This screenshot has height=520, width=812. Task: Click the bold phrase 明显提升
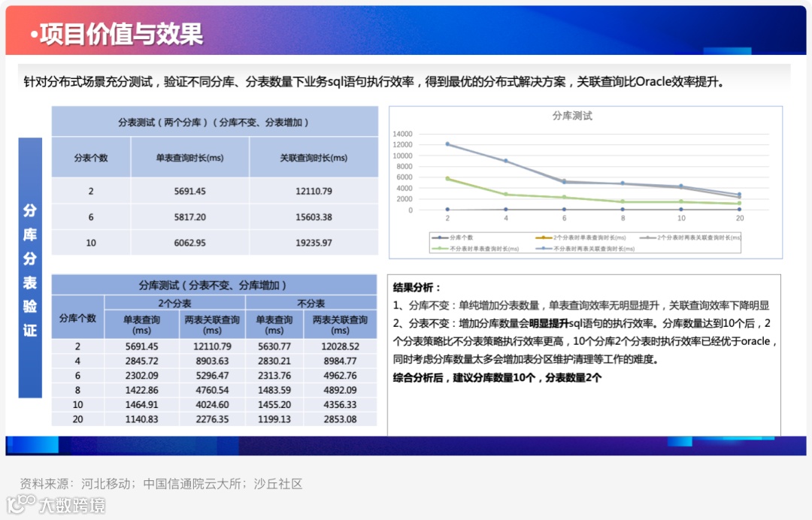click(548, 324)
